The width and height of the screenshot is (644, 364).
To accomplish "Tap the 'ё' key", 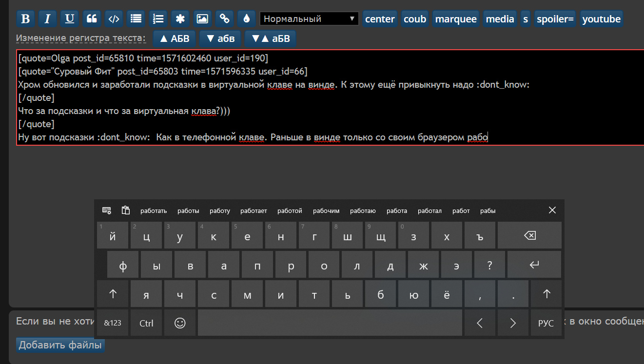I will click(447, 294).
